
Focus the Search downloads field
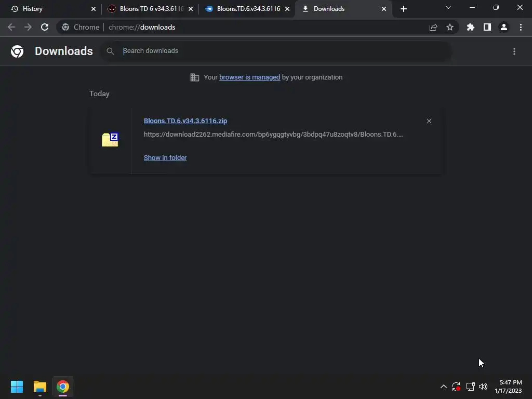[276, 51]
